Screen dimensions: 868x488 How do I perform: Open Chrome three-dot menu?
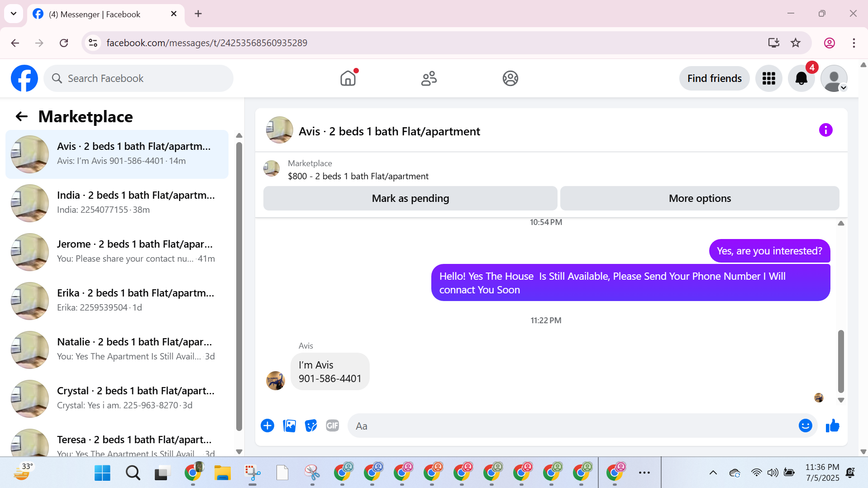[x=854, y=43]
